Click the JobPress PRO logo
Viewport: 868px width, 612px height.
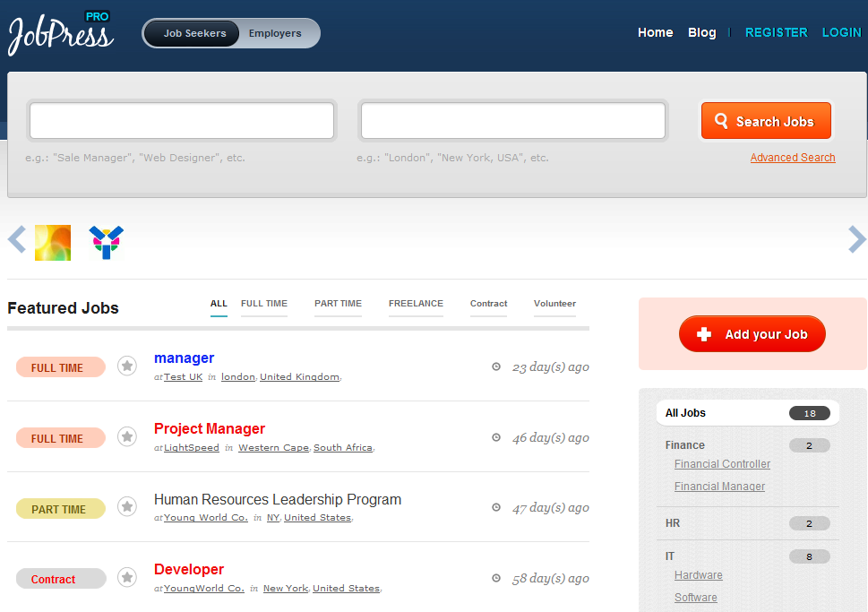coord(61,33)
